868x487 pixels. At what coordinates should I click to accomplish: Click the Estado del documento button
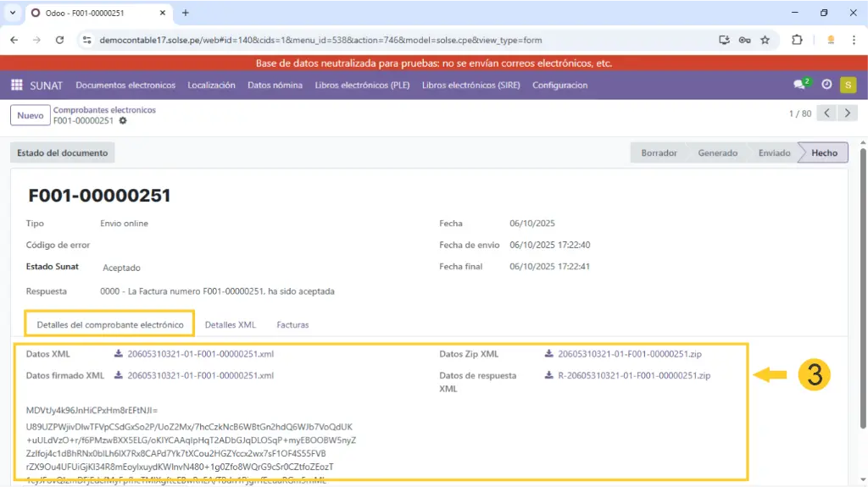63,152
